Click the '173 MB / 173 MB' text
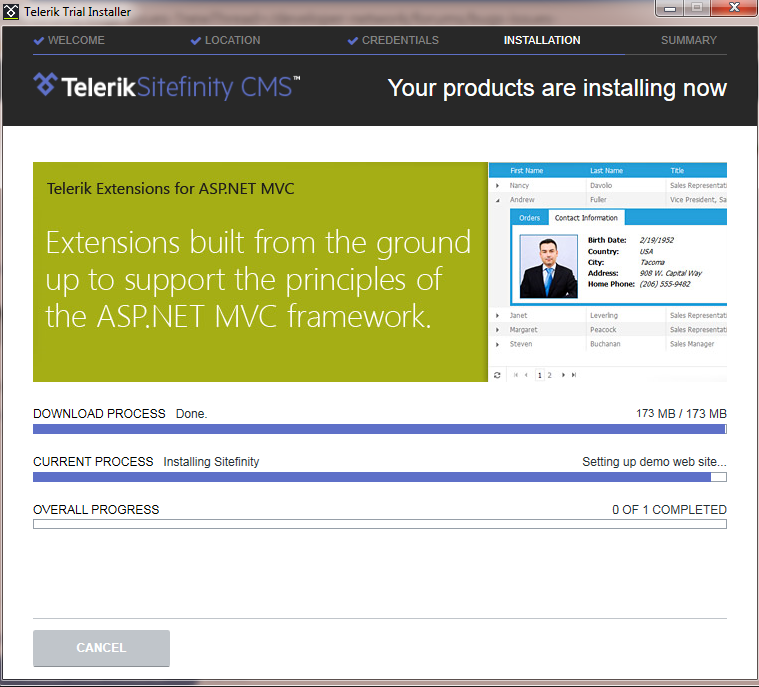 click(681, 413)
